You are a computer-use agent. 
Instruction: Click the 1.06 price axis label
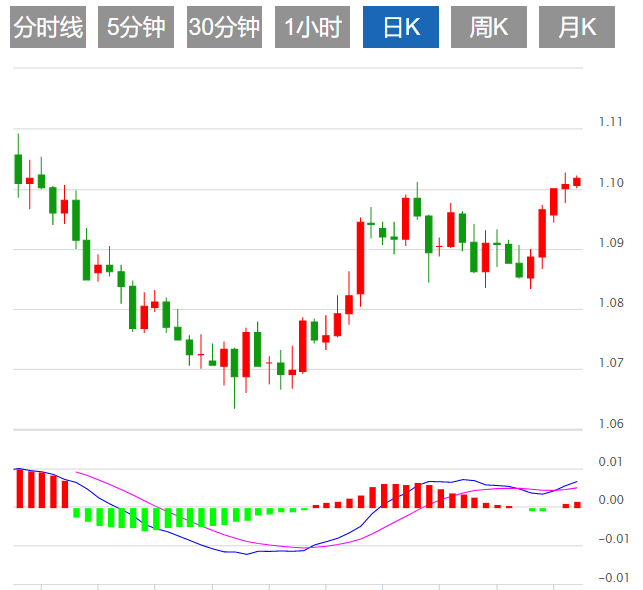pyautogui.click(x=611, y=423)
